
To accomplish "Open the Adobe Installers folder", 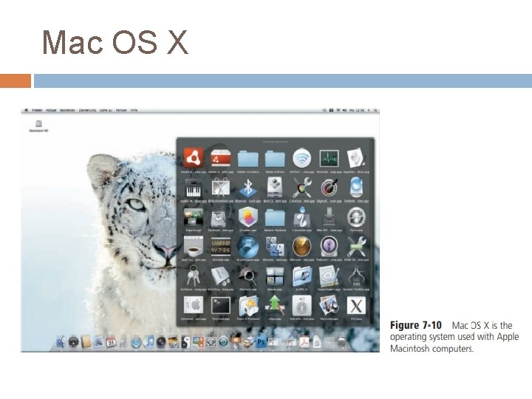I will click(248, 159).
